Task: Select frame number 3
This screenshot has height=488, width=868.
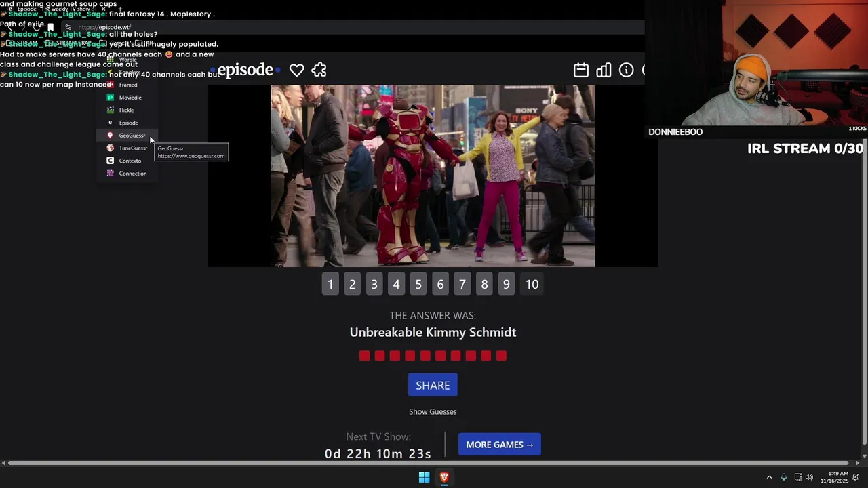Action: [374, 285]
